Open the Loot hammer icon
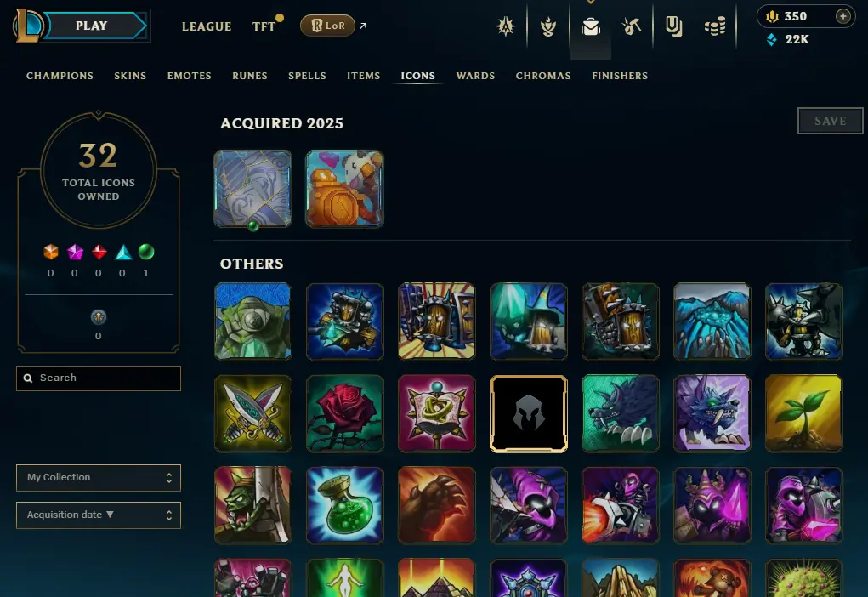The height and width of the screenshot is (597, 868). click(632, 26)
